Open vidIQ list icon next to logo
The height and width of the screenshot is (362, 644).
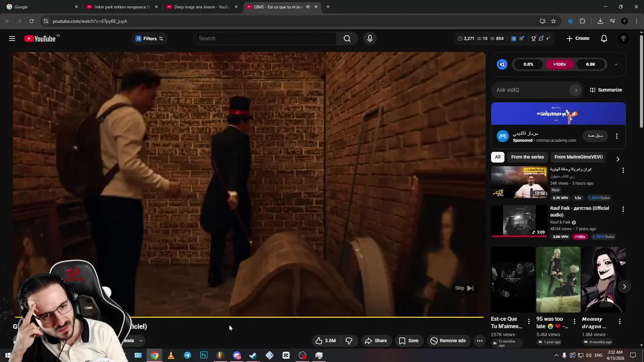(x=522, y=38)
